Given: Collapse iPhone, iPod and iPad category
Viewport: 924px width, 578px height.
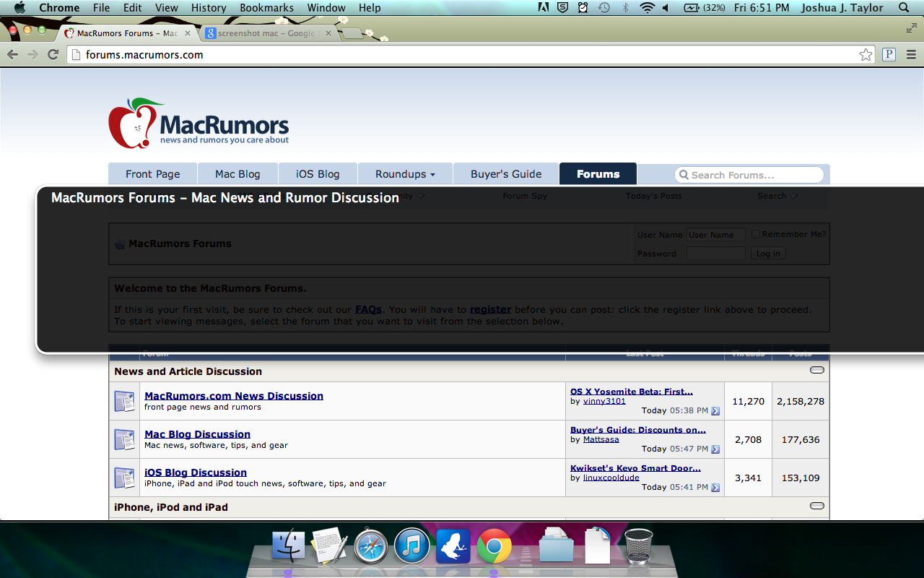Looking at the screenshot, I should coord(817,506).
